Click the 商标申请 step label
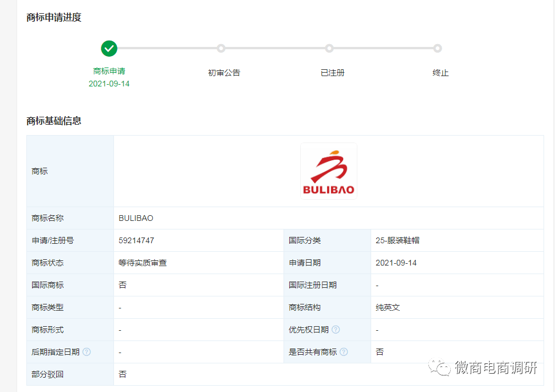This screenshot has width=555, height=392. (109, 71)
